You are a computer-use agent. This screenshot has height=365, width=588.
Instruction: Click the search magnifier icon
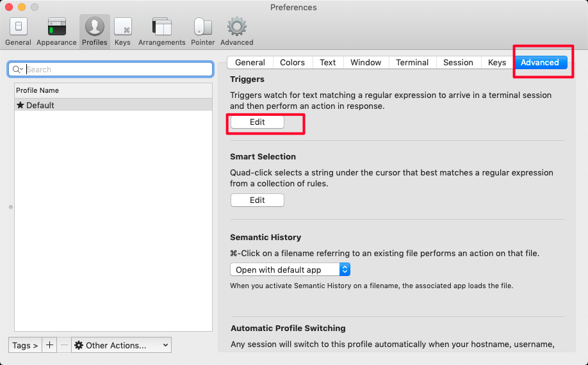tap(17, 69)
